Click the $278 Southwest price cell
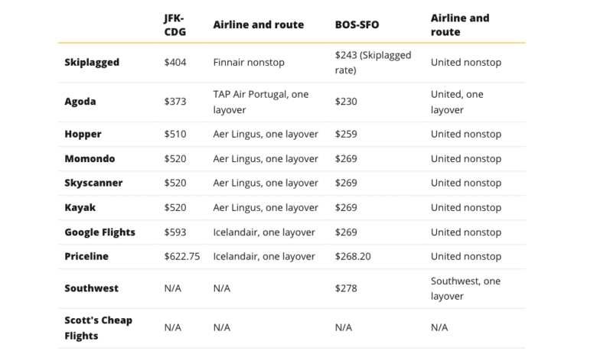Image resolution: width=597 pixels, height=364 pixels. 346,289
